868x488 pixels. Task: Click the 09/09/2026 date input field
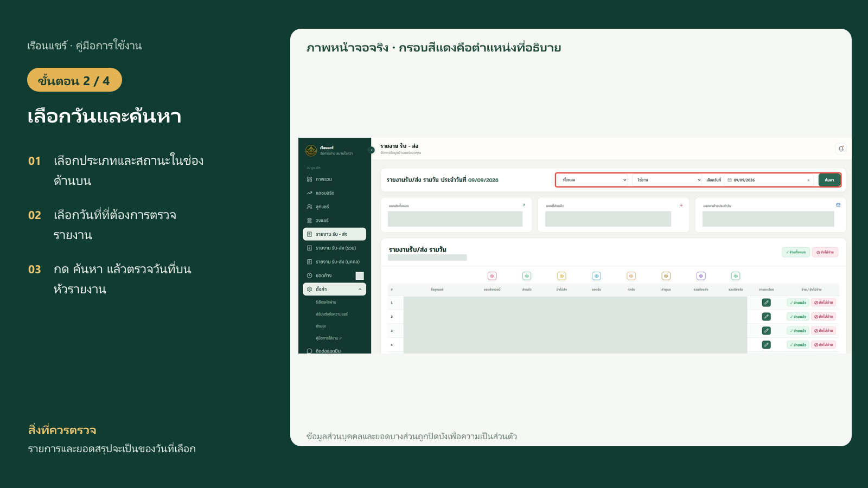(x=769, y=180)
